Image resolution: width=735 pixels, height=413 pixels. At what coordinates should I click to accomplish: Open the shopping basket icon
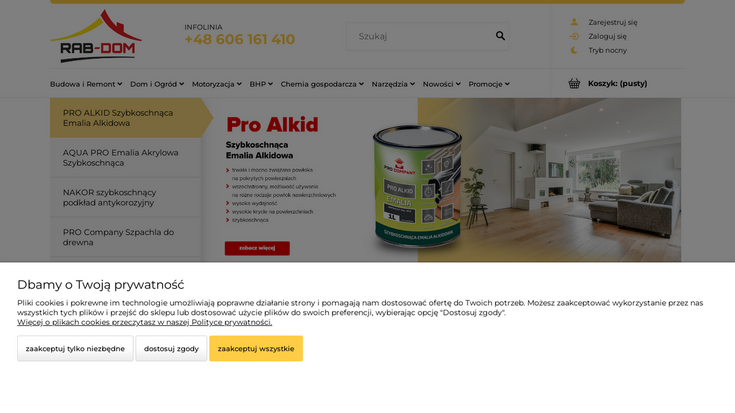(x=574, y=83)
